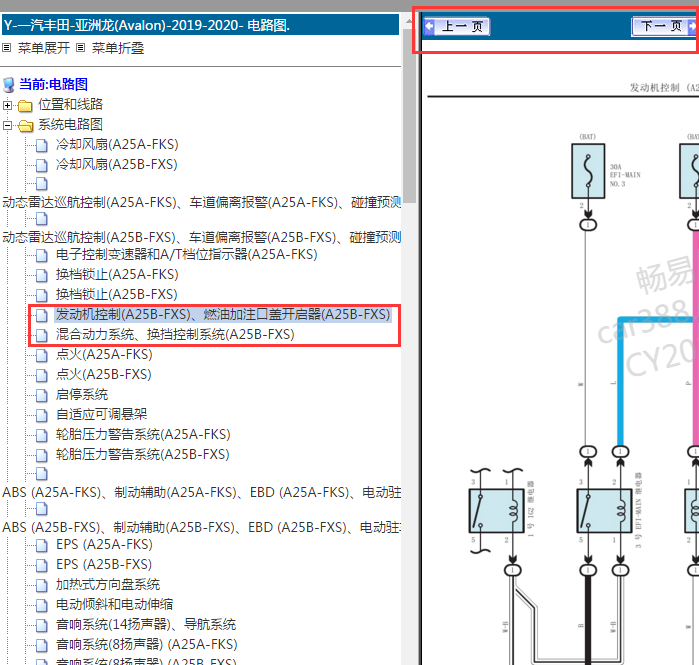Image resolution: width=699 pixels, height=665 pixels.
Task: Click page icon beside 混合动力系统
Action: (41, 336)
